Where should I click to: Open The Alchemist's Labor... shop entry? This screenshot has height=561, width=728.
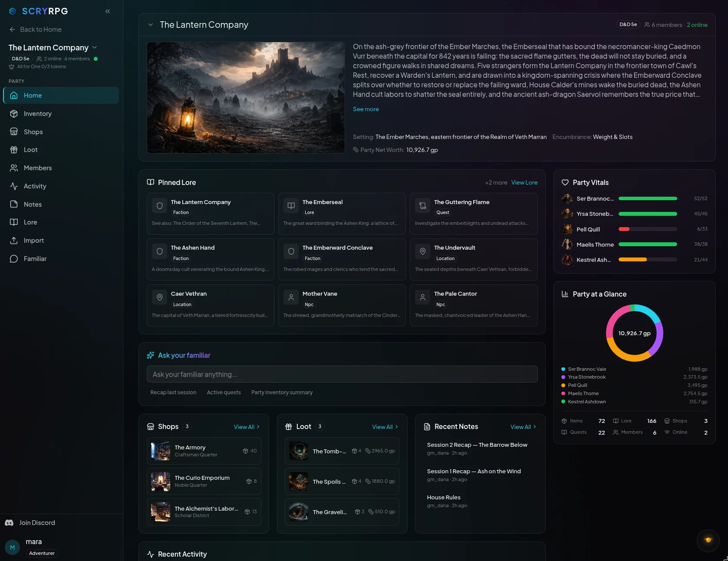[204, 512]
